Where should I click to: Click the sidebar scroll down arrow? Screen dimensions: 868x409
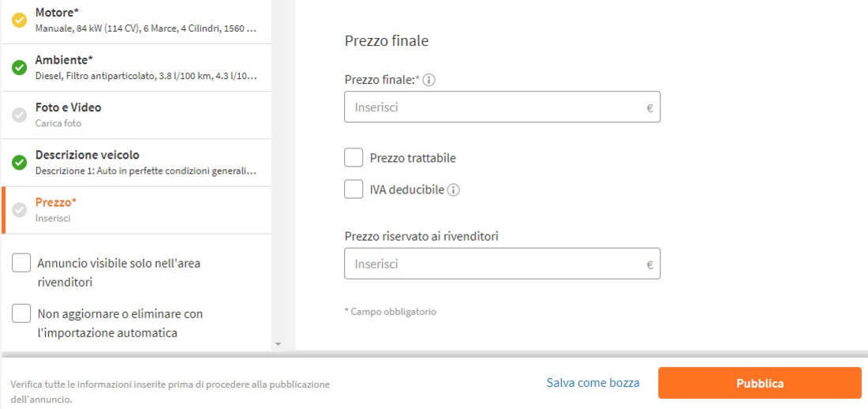tap(279, 344)
